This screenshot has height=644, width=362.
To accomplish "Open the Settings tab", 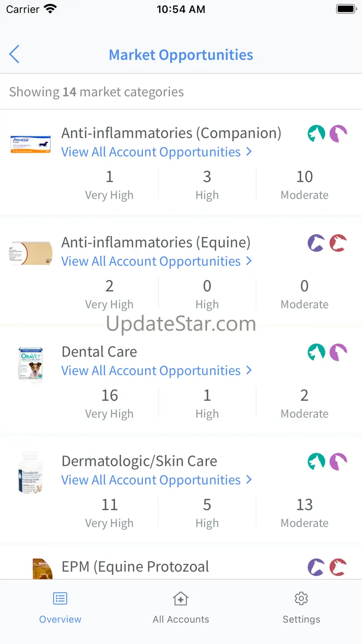I will 302,608.
